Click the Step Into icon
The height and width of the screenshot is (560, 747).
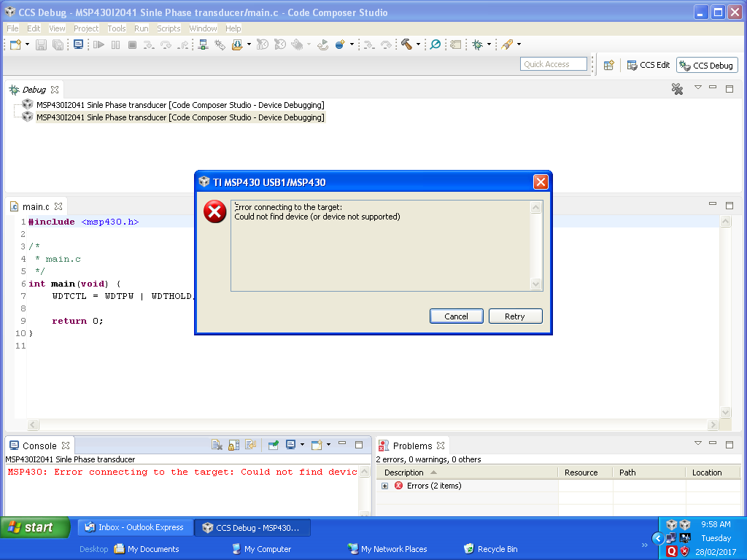pyautogui.click(x=149, y=44)
